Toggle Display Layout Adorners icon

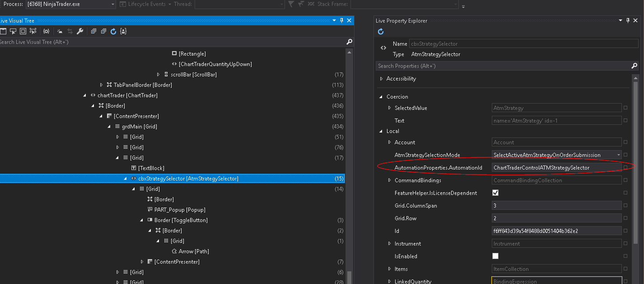[x=23, y=31]
